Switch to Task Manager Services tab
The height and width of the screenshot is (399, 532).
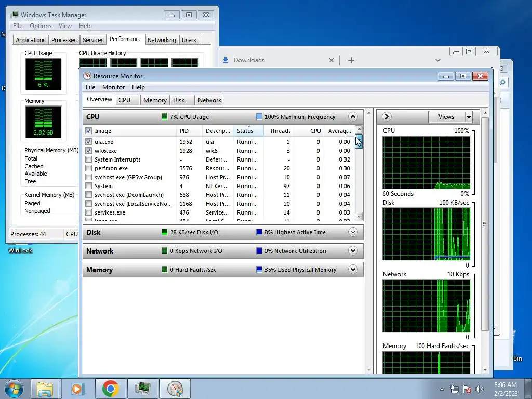coord(93,40)
